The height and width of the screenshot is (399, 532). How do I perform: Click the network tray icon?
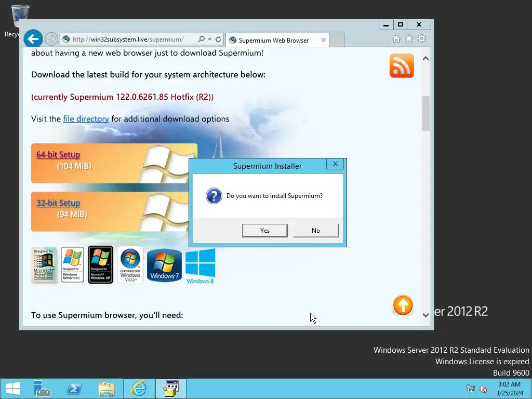tap(470, 389)
